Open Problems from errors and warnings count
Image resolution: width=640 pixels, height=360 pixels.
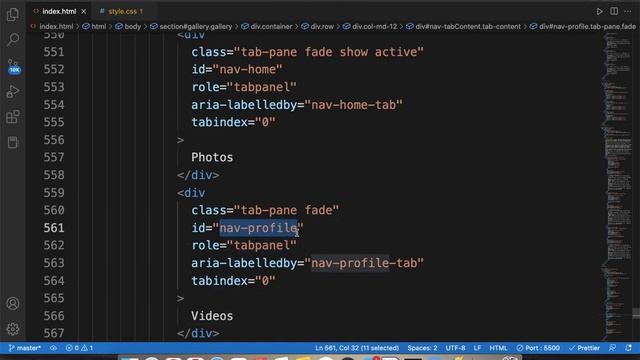pyautogui.click(x=79, y=348)
